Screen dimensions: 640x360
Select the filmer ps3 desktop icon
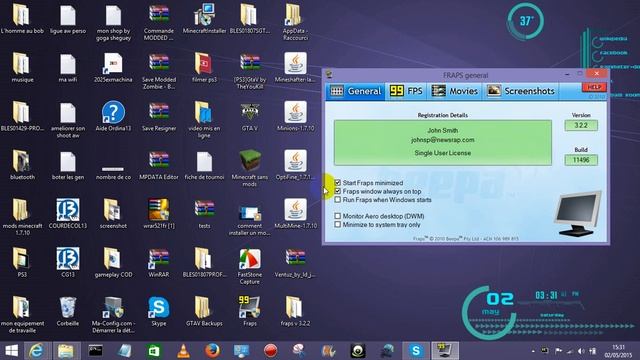point(204,67)
